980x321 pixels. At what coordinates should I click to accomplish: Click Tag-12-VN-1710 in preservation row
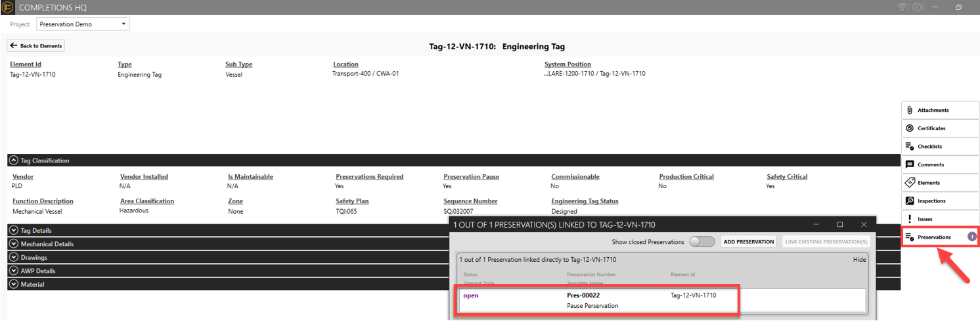(693, 295)
